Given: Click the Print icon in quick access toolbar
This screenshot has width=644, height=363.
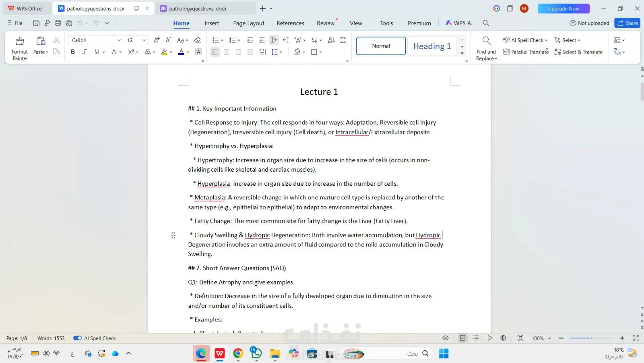Looking at the screenshot, I should 58,23.
